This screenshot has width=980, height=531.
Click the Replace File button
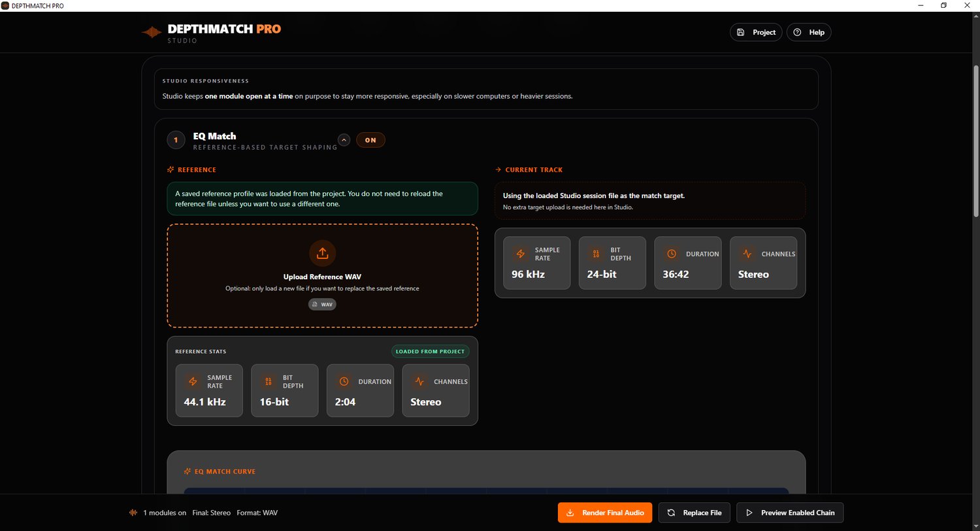pos(694,513)
